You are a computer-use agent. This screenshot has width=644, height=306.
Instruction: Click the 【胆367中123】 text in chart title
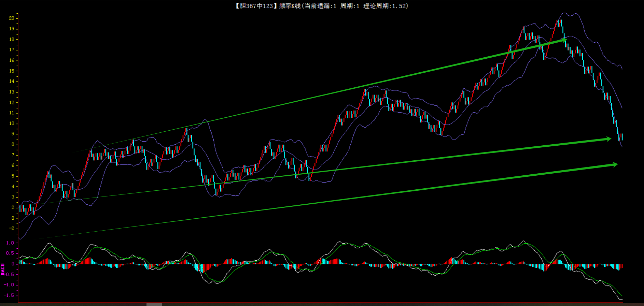tap(254, 6)
